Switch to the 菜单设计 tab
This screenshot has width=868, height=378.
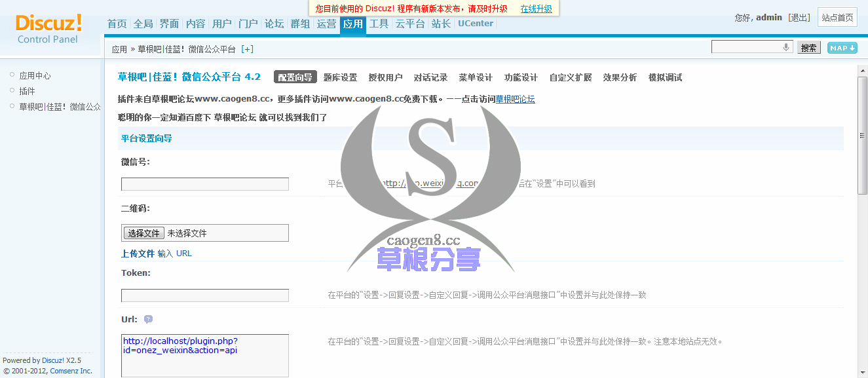tap(476, 77)
